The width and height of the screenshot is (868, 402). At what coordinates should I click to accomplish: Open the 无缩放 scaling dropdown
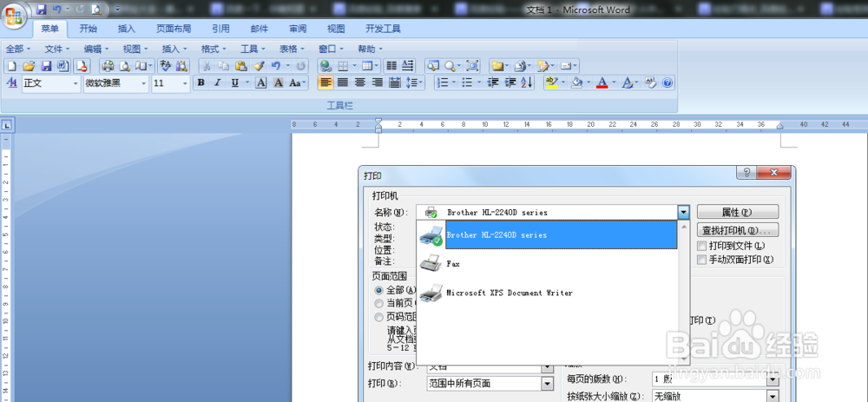click(773, 396)
